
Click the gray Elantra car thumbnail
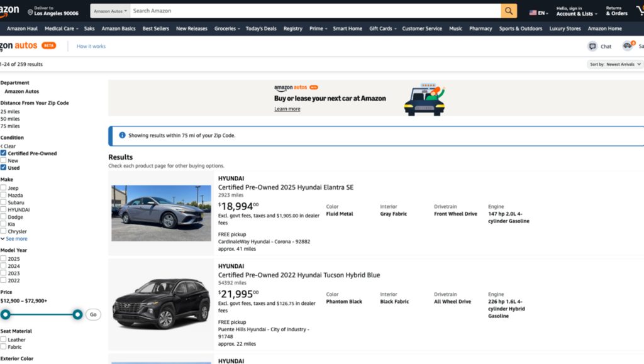coord(161,213)
